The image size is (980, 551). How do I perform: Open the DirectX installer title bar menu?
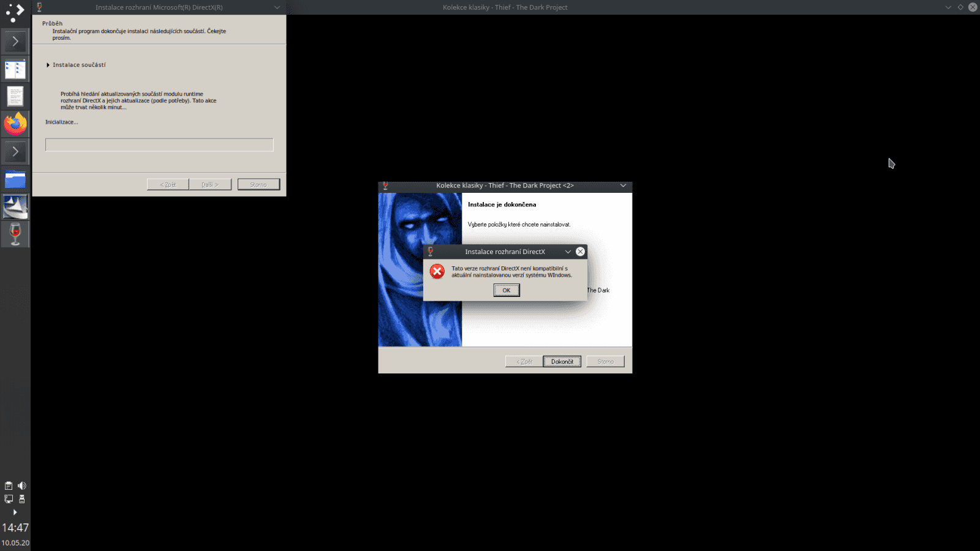point(276,7)
